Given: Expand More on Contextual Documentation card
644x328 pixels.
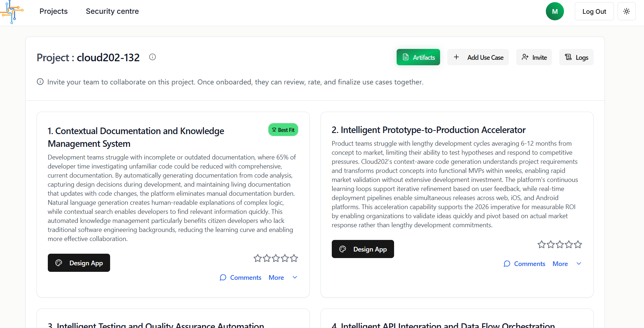Looking at the screenshot, I should 283,277.
